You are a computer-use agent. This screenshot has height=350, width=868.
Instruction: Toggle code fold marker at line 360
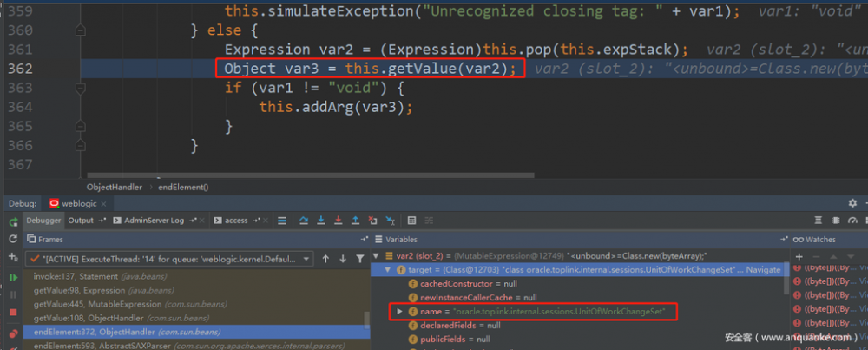80,30
